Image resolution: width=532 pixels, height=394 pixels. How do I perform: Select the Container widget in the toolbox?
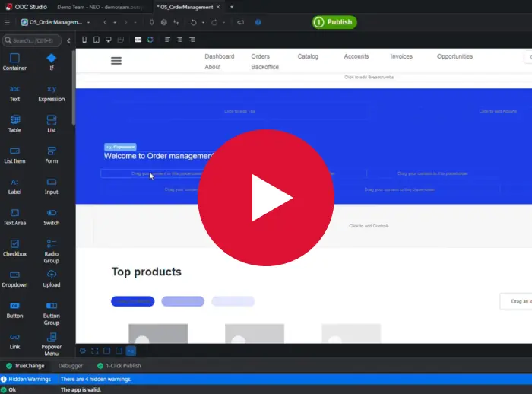(x=14, y=62)
